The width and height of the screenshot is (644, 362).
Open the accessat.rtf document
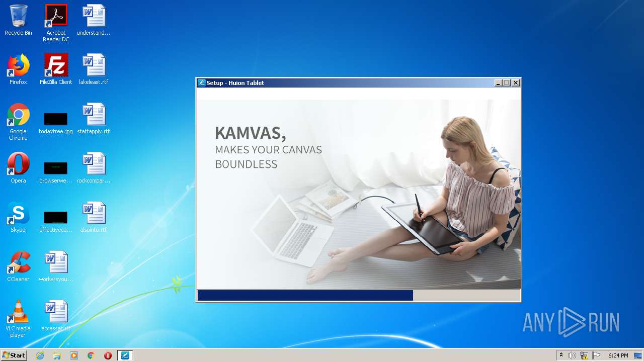click(56, 316)
